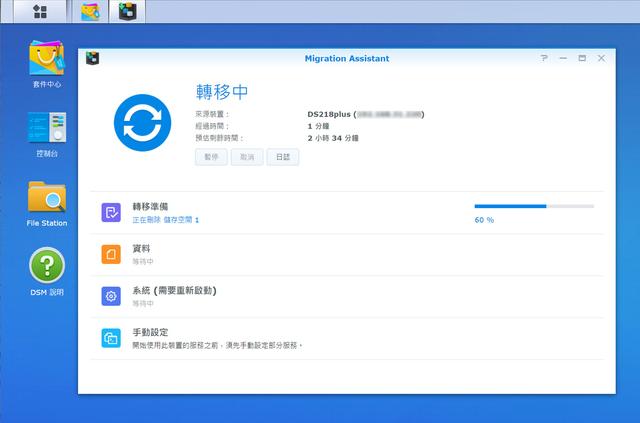
Task: Click the 'Migration Assistant' window title
Action: tap(347, 58)
